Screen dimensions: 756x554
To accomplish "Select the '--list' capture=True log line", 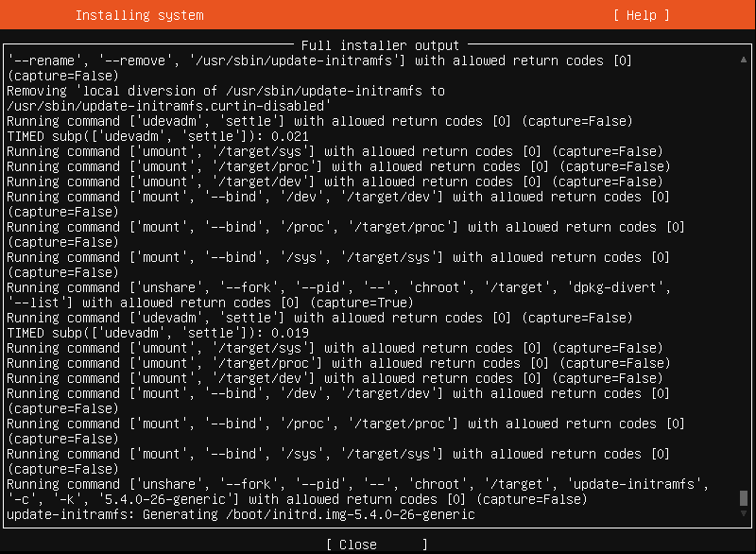I will 210,303.
